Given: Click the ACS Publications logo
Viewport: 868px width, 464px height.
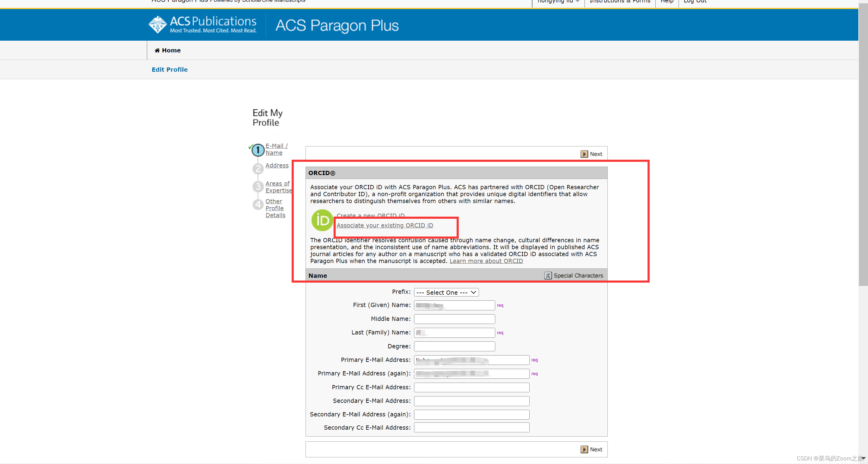Looking at the screenshot, I should pyautogui.click(x=202, y=25).
